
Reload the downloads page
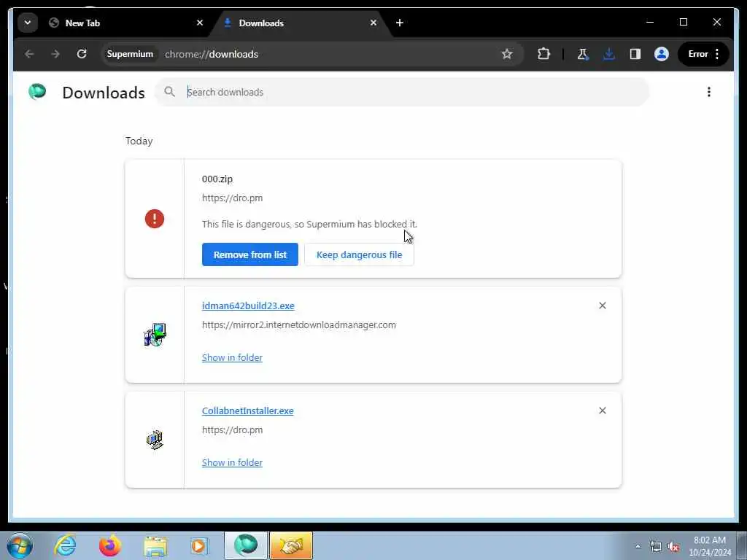82,54
